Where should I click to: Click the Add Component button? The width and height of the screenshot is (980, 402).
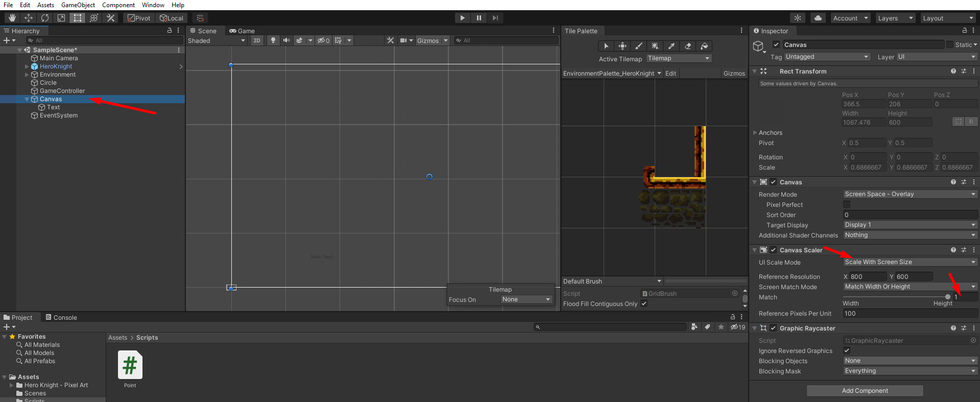click(865, 391)
